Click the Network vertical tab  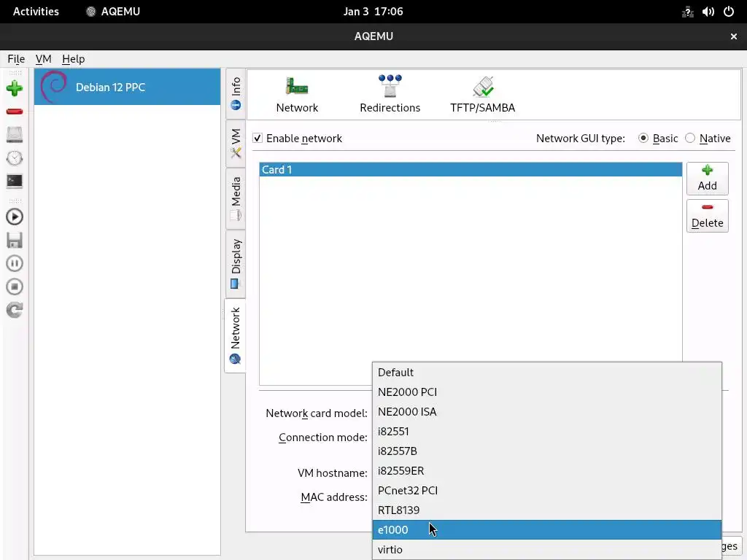pyautogui.click(x=236, y=335)
